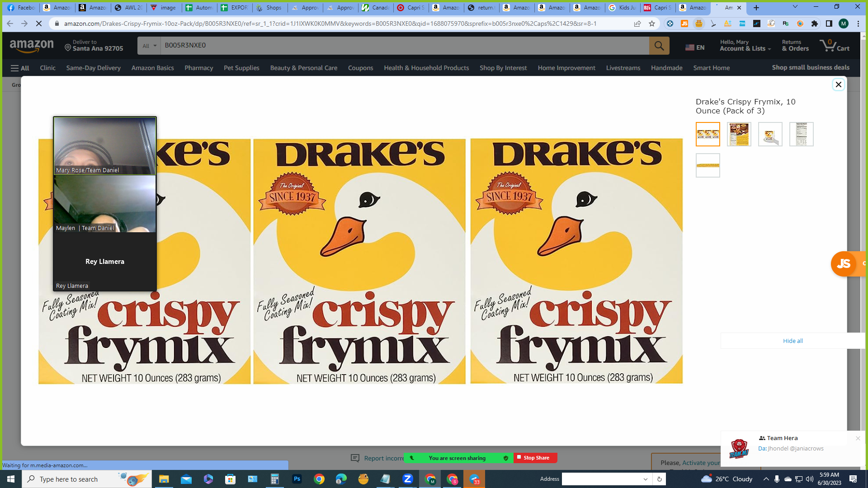This screenshot has height=488, width=868.
Task: Open Pet Supplies section
Action: (x=241, y=68)
